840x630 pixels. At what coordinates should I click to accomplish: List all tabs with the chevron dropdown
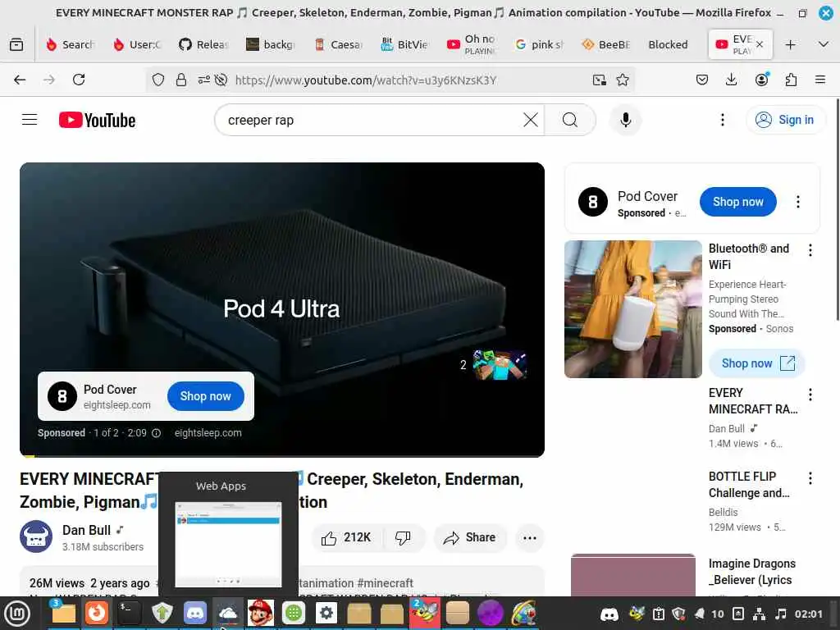tap(824, 44)
